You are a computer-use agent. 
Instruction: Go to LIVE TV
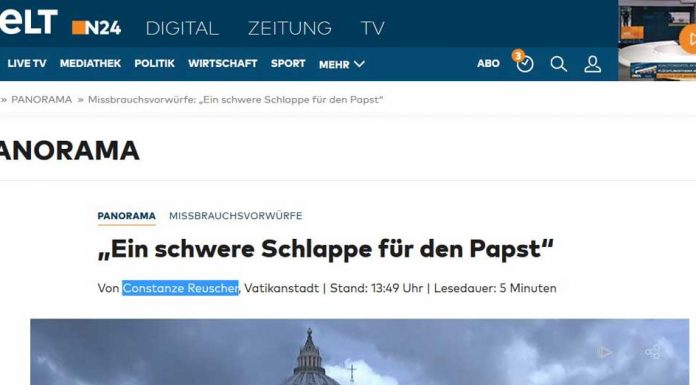tap(27, 64)
